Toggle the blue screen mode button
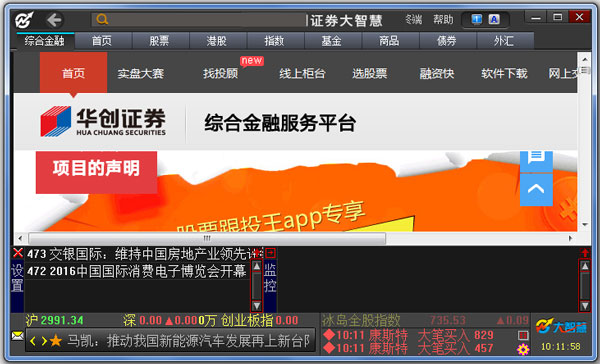 coord(476,19)
